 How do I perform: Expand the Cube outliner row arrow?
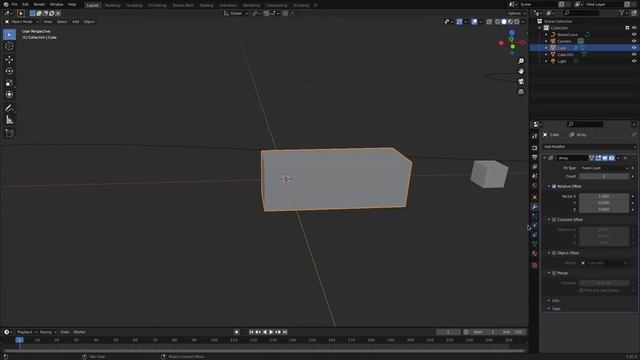(x=546, y=48)
